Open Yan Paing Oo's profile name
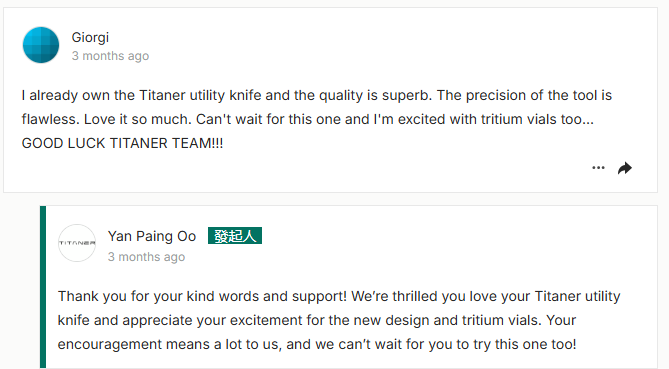 (x=151, y=236)
